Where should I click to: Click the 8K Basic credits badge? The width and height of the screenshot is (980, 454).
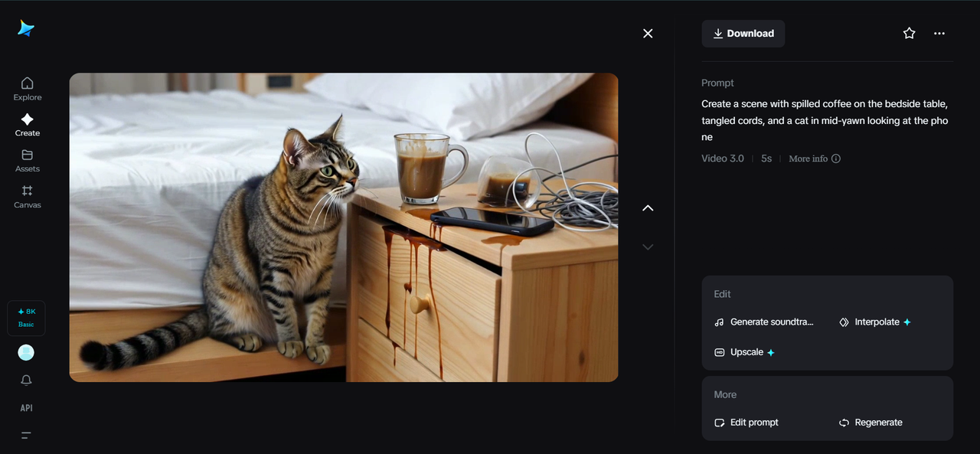pyautogui.click(x=26, y=318)
